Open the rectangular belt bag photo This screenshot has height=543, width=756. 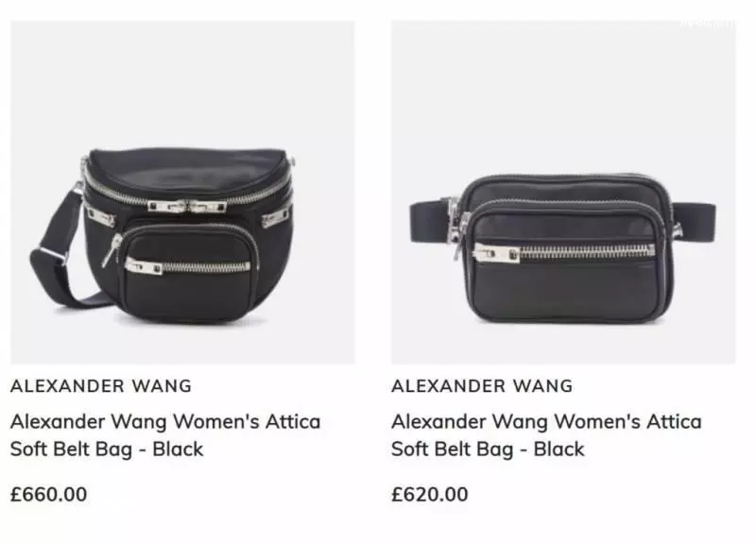coord(563,193)
